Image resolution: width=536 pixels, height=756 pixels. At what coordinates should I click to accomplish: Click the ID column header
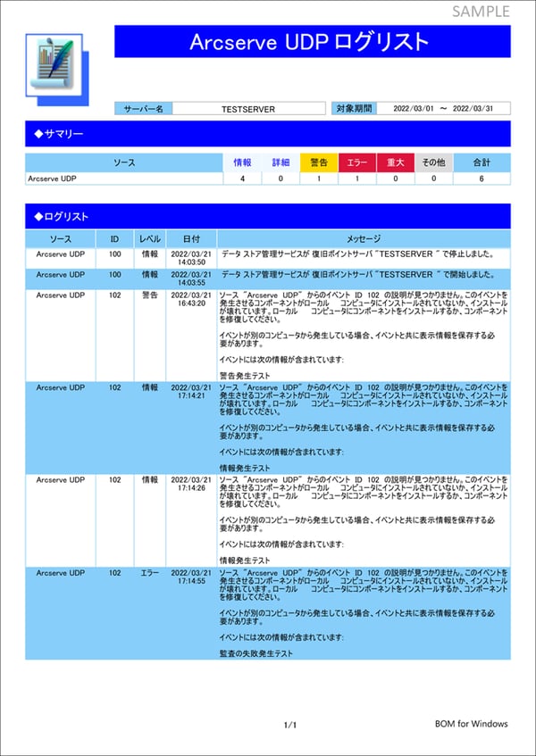pos(115,239)
